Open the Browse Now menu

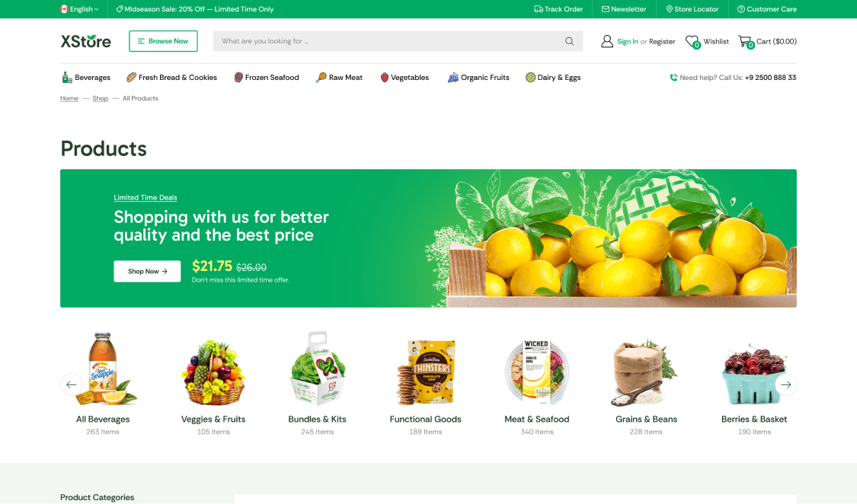pyautogui.click(x=163, y=41)
